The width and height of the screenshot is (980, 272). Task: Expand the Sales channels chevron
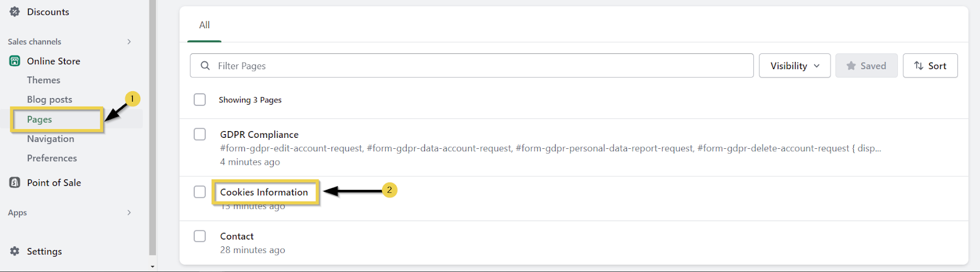129,42
